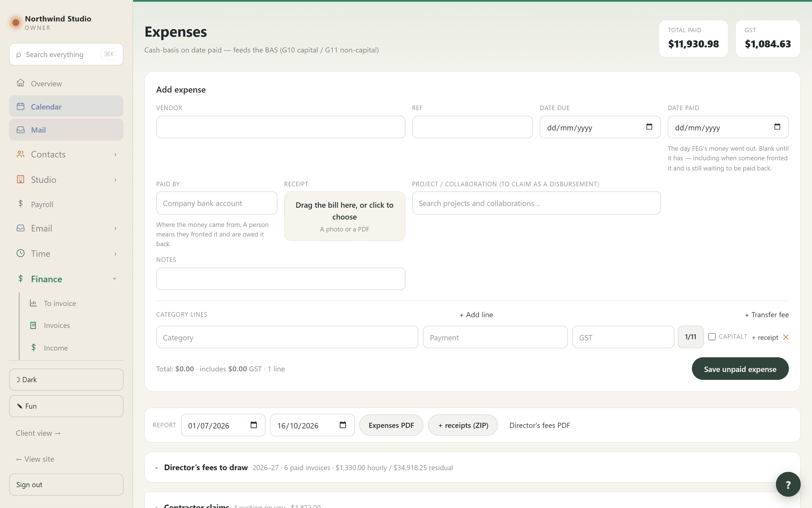Click the Vendor input field

[x=281, y=127]
